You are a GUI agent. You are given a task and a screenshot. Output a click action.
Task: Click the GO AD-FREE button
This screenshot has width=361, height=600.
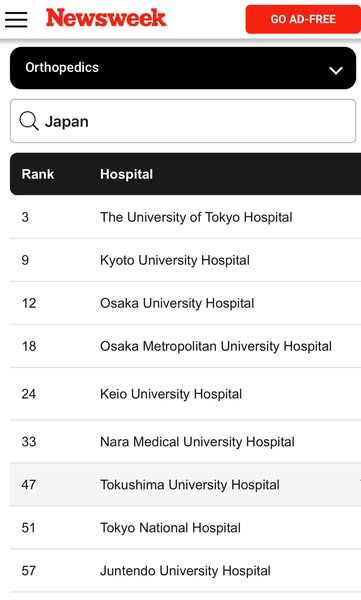pos(303,19)
